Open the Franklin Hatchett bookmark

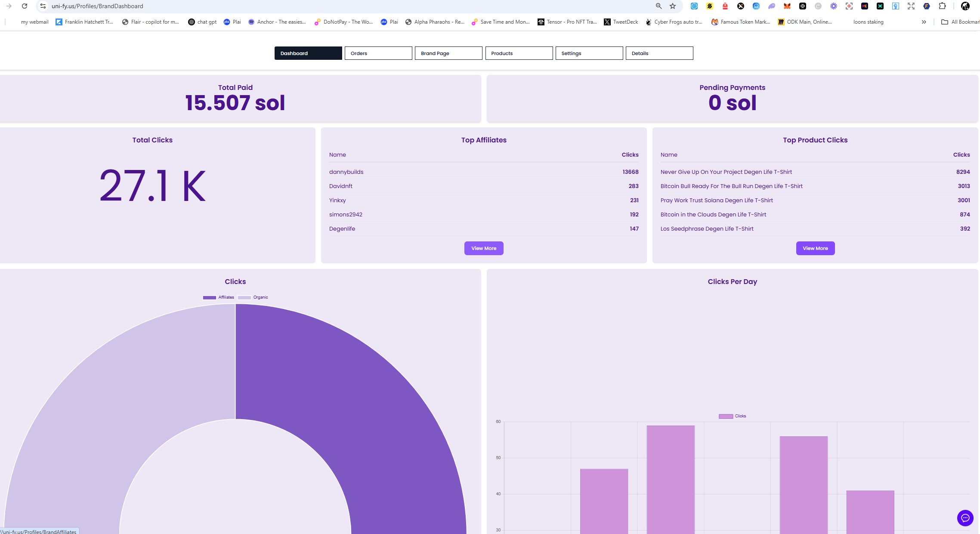(x=84, y=22)
